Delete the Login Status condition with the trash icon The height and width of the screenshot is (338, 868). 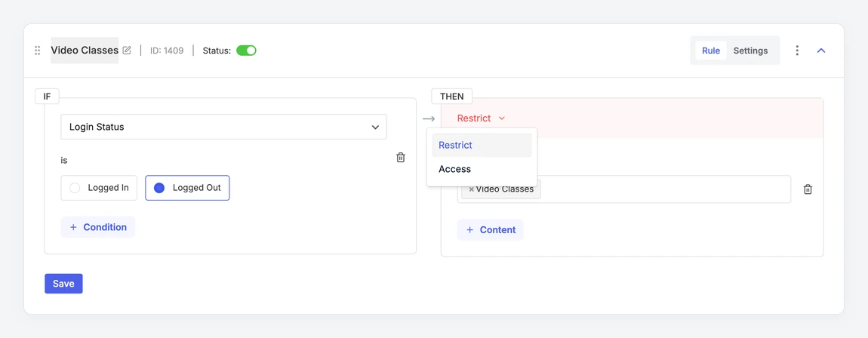[401, 158]
